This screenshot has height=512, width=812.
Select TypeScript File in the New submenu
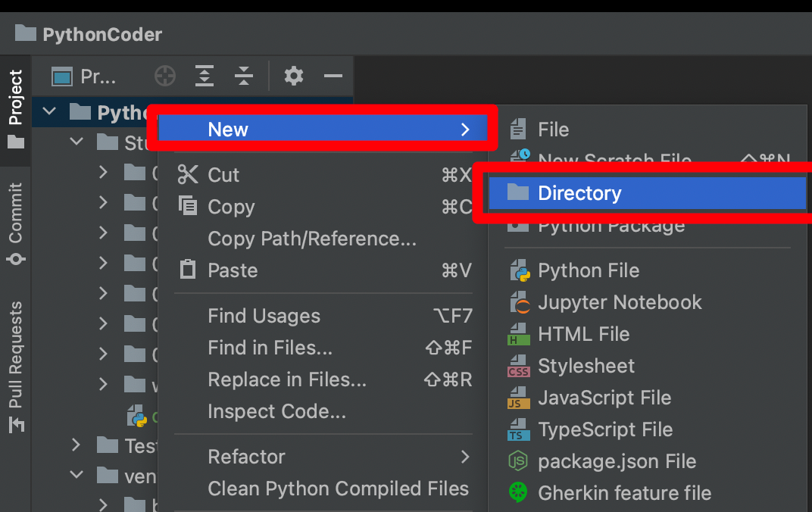click(648, 429)
